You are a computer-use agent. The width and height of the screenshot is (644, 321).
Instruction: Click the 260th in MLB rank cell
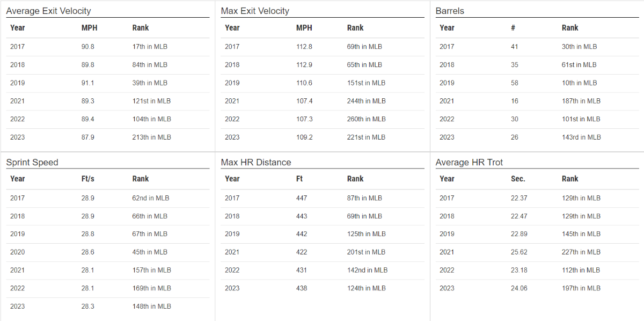(x=366, y=119)
